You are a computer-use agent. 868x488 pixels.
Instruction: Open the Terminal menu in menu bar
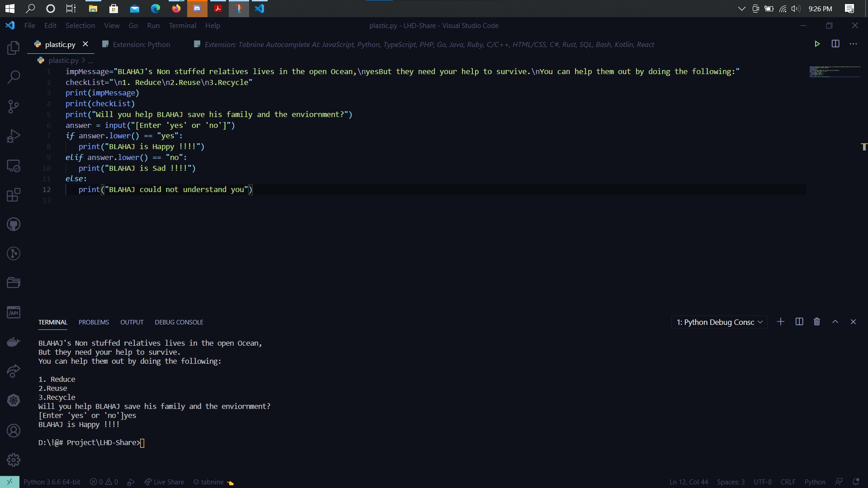click(x=182, y=26)
